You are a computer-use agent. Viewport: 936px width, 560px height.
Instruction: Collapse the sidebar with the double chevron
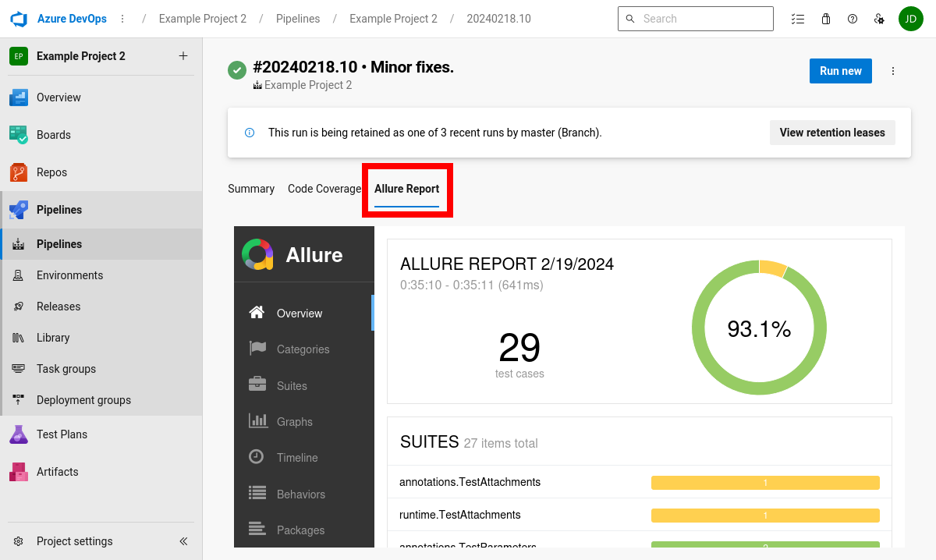click(183, 541)
